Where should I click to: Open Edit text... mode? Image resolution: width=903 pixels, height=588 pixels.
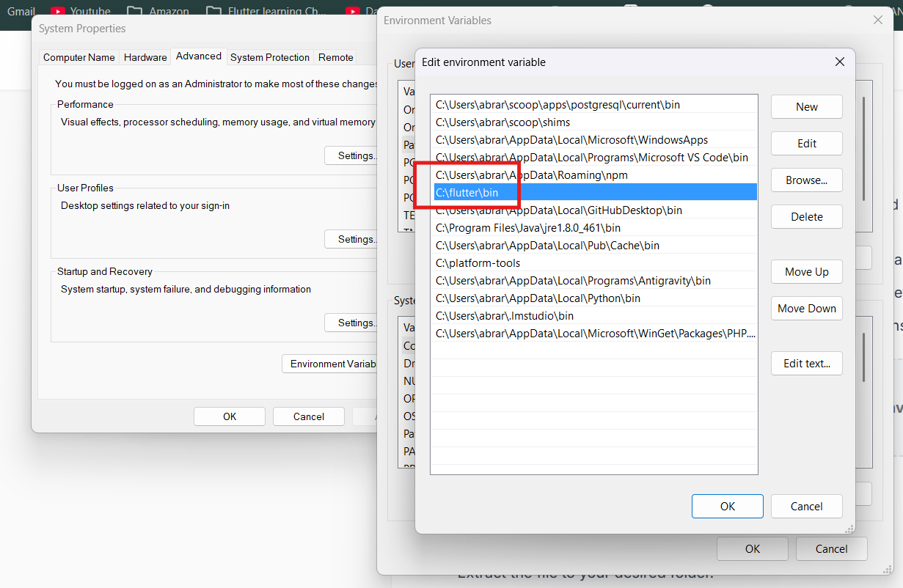[806, 364]
